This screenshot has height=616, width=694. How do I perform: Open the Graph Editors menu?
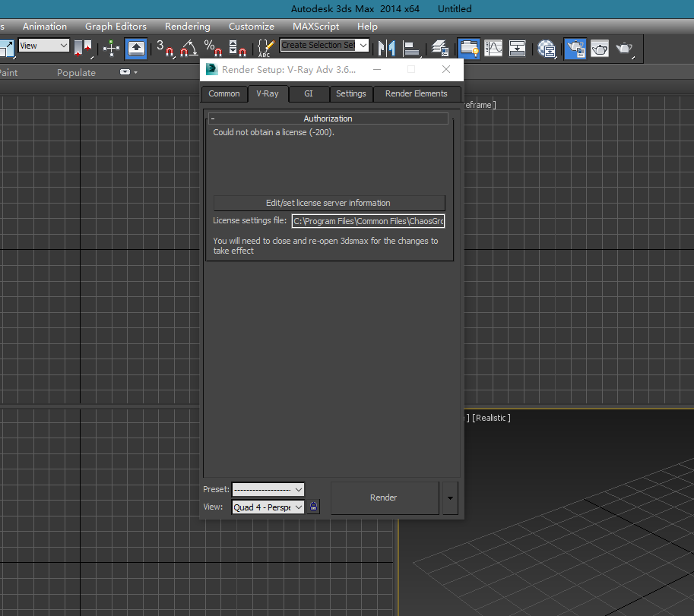(116, 27)
